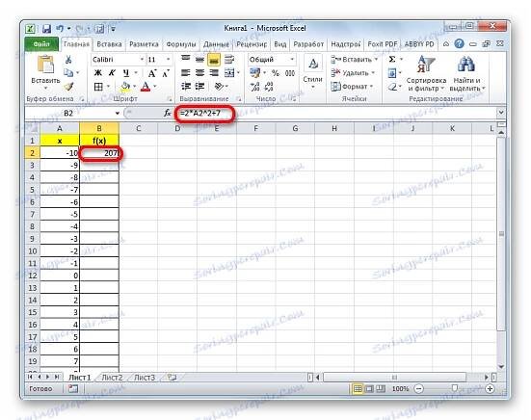Switch to the Вставка ribbon tab

click(109, 44)
